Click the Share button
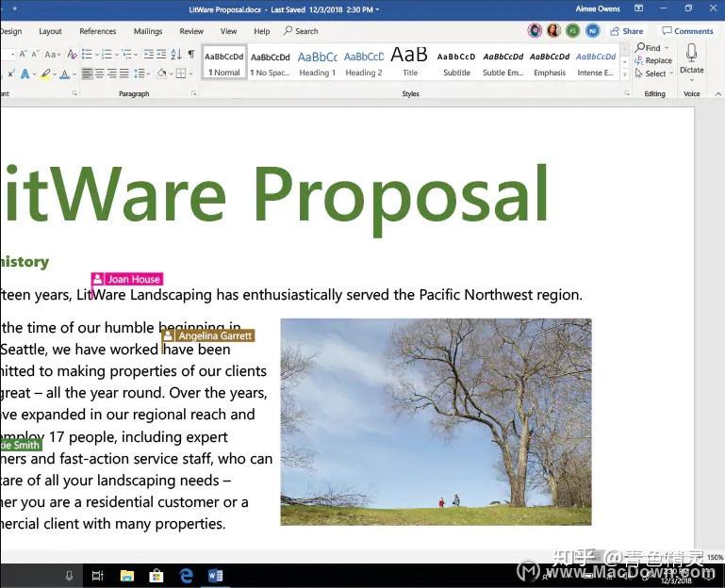 [x=627, y=31]
